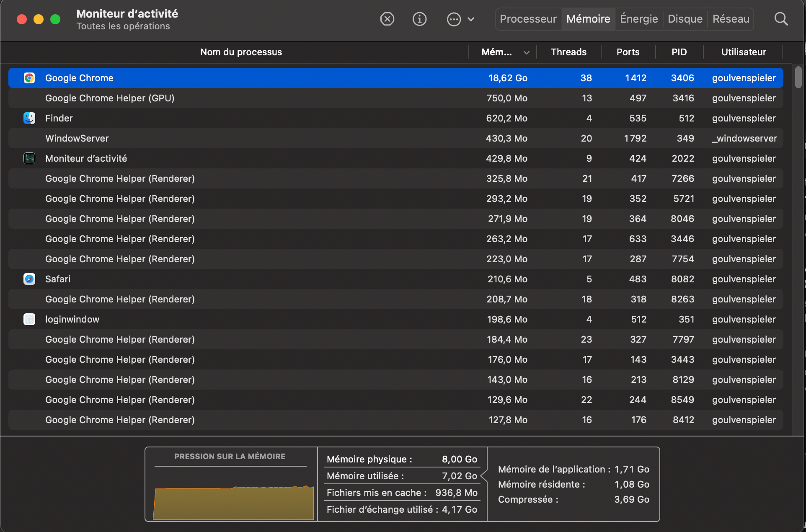The image size is (806, 532).
Task: Select the Disque tab
Action: pos(685,19)
